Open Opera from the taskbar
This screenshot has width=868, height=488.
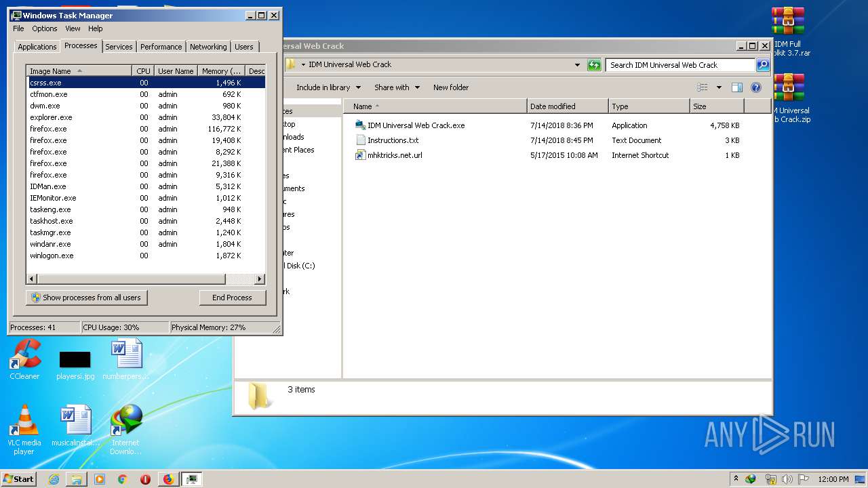(x=145, y=479)
